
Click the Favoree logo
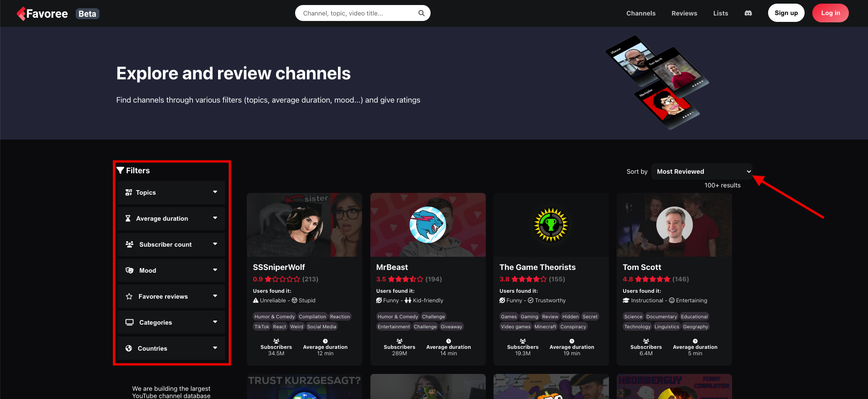pyautogui.click(x=42, y=14)
